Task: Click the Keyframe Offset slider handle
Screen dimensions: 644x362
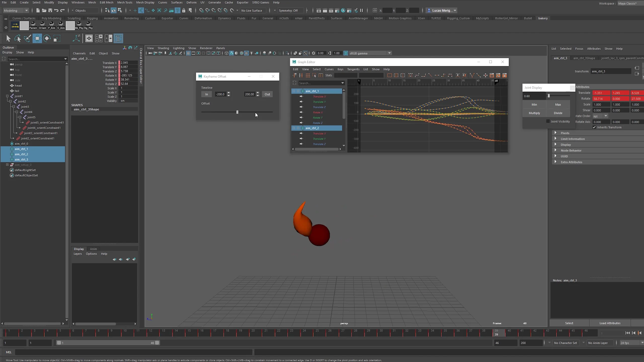Action: pos(237,112)
